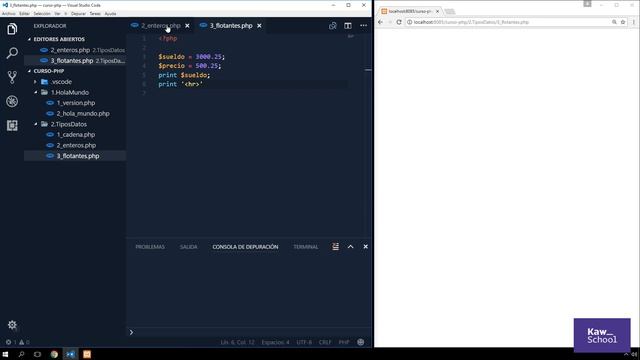Switch to the PROBLEMAS panel tab
Image resolution: width=640 pixels, height=360 pixels.
coord(150,247)
